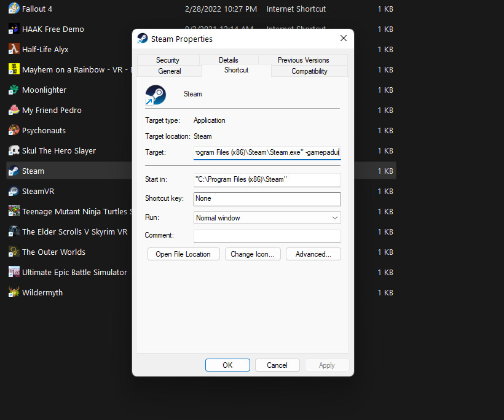This screenshot has width=504, height=420.
Task: Select the Moonlighter file name
Action: click(x=44, y=90)
